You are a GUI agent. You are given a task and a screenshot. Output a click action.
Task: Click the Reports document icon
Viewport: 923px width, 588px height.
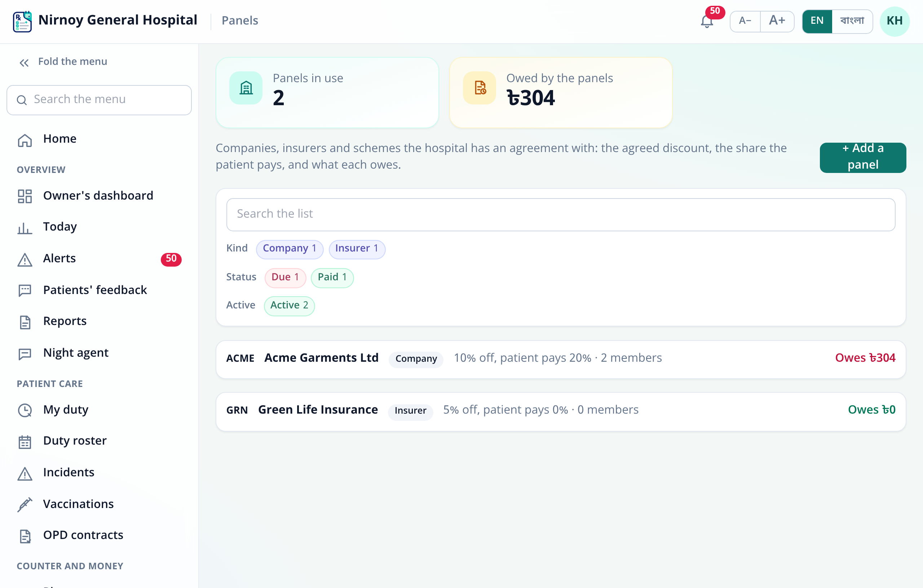click(25, 322)
